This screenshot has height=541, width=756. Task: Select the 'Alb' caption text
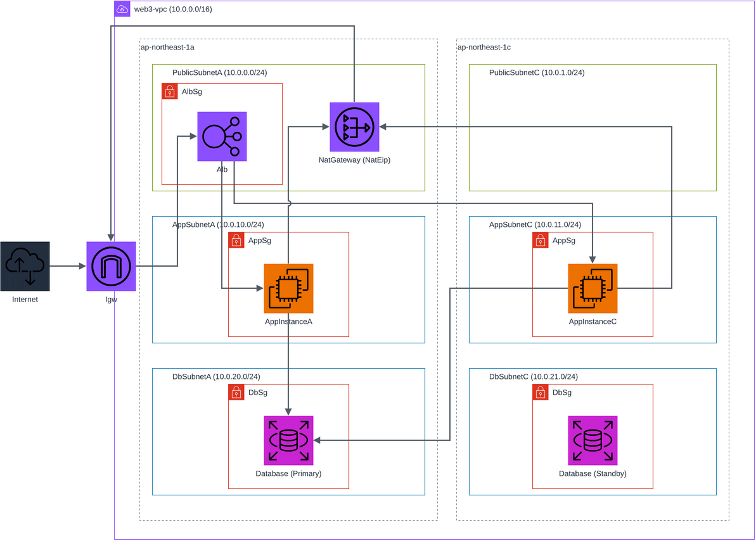[222, 169]
